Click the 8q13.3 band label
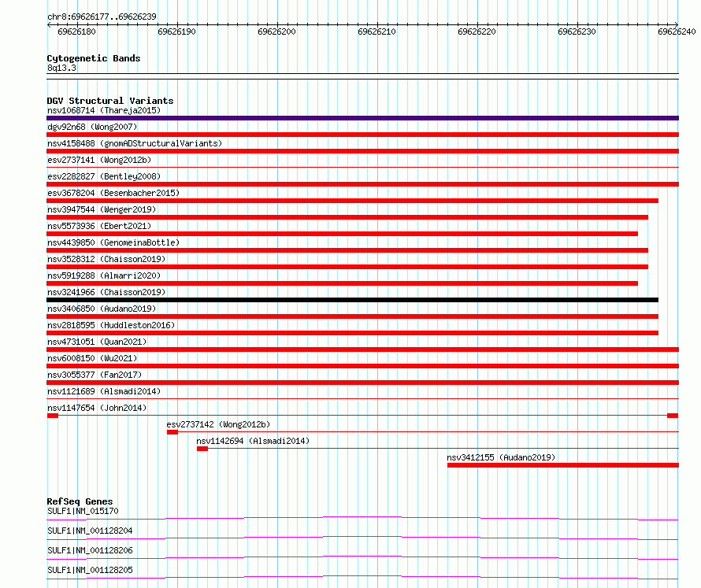 click(61, 68)
